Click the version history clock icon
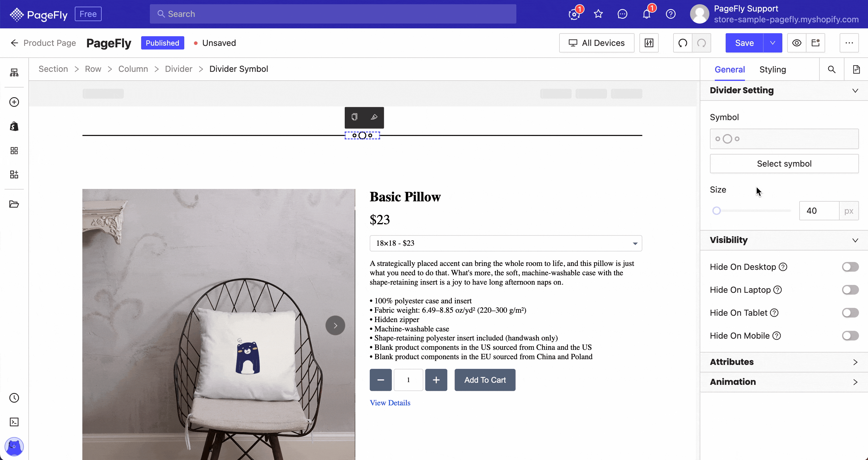 coord(14,398)
